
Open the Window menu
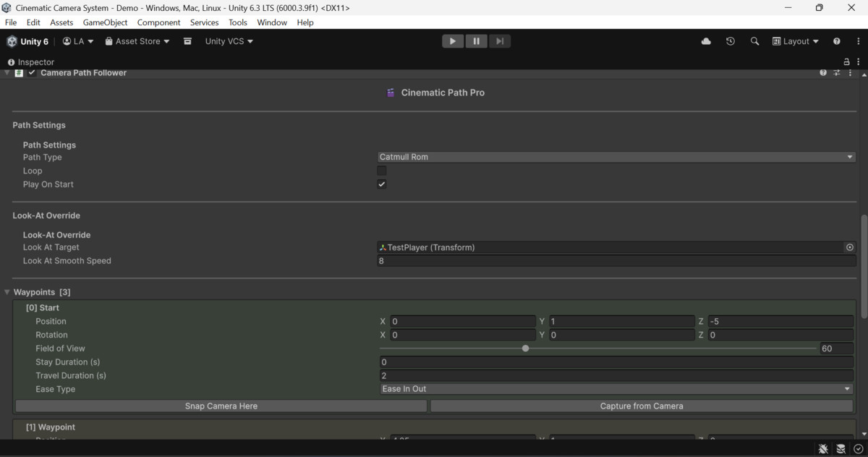point(272,22)
